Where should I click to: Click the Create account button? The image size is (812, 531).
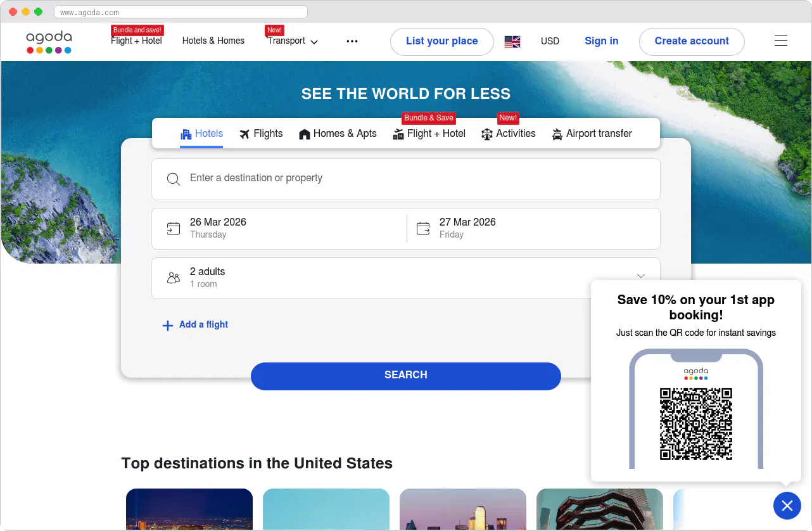pos(692,41)
